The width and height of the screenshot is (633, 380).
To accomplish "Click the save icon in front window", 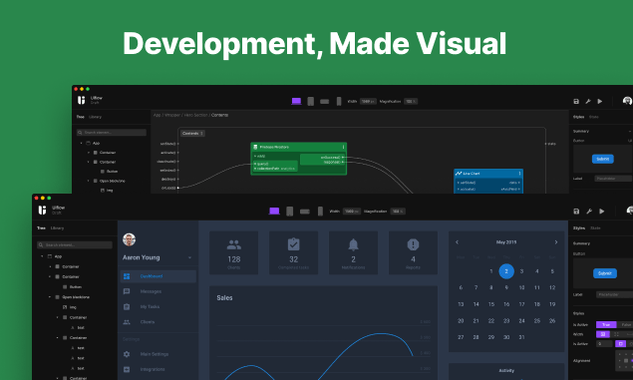I will pyautogui.click(x=576, y=211).
